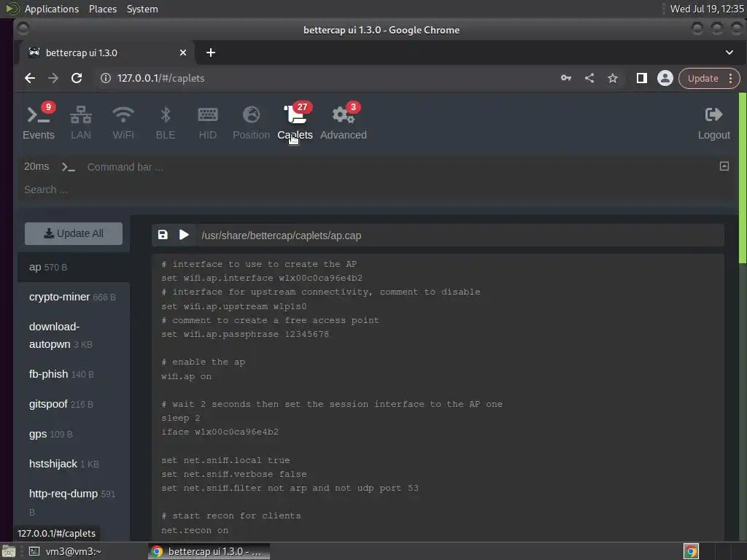Expand the Chrome tab search dropdown
This screenshot has height=560, width=747.
(x=729, y=52)
